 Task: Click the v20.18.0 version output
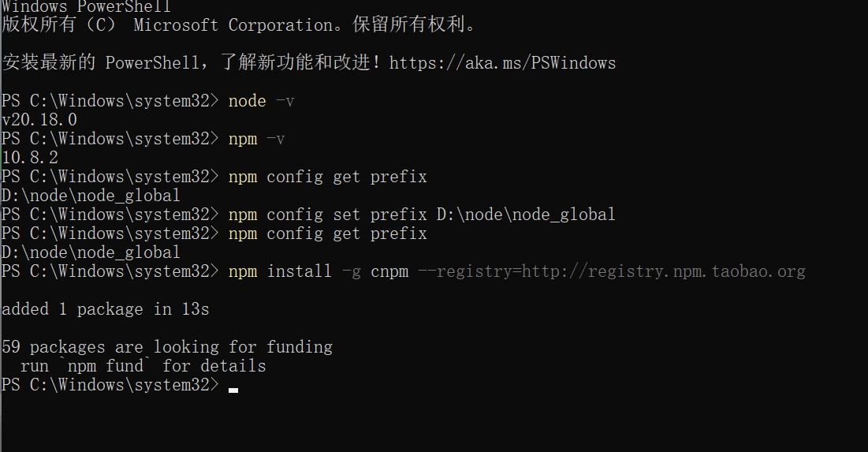39,120
